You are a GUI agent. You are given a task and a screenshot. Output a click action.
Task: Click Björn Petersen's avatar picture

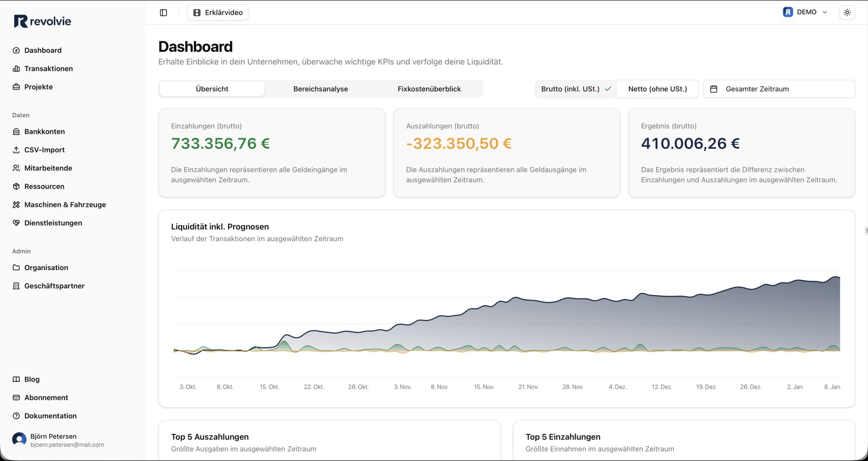point(19,440)
